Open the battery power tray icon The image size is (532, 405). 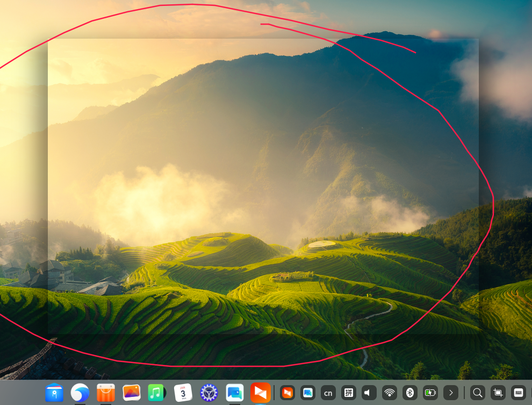pyautogui.click(x=430, y=393)
